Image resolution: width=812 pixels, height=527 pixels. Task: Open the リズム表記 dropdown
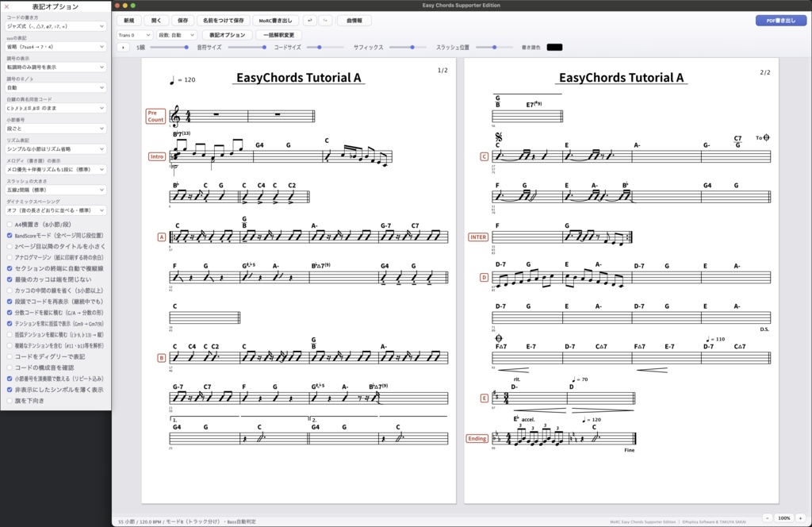pos(56,148)
